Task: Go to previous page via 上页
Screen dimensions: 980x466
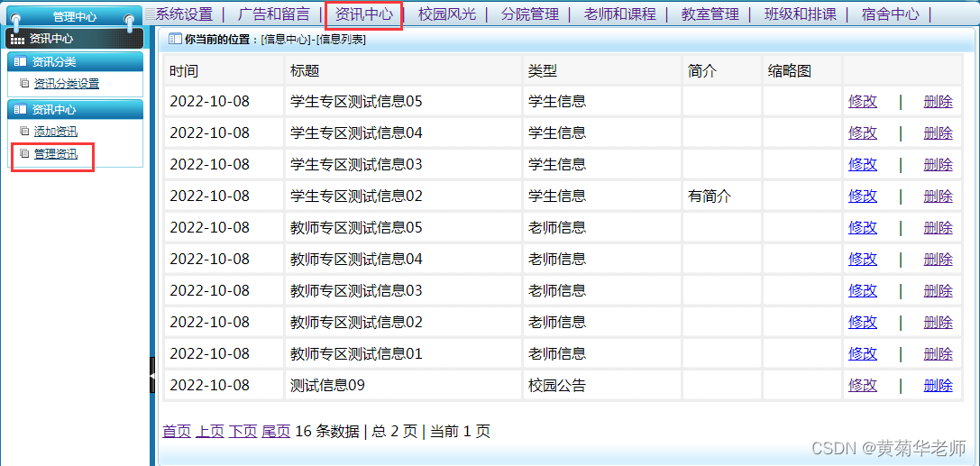Action: click(210, 431)
